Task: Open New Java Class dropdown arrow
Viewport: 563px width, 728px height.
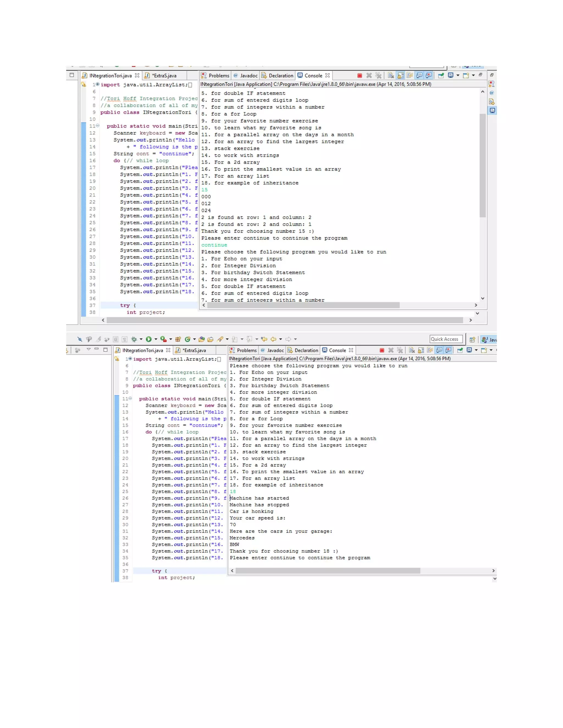Action: pyautogui.click(x=194, y=339)
